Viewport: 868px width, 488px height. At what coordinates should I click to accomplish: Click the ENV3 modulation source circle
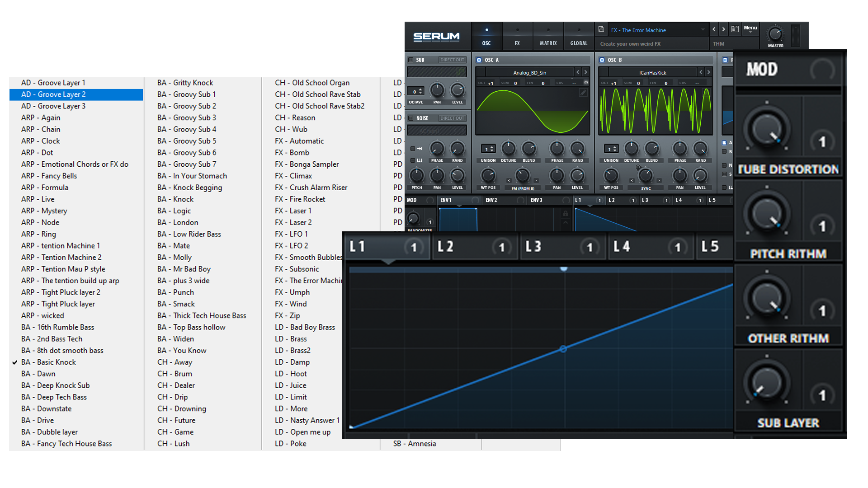566,200
